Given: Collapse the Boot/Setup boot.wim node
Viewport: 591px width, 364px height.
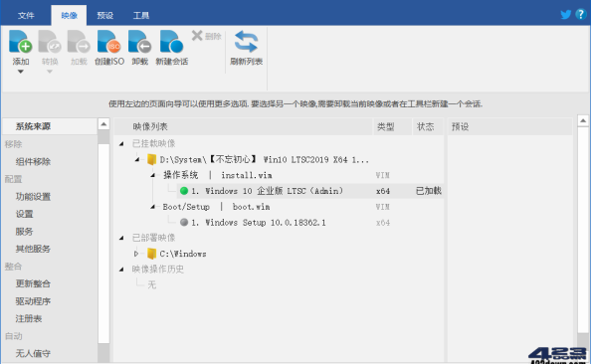Looking at the screenshot, I should click(x=153, y=207).
